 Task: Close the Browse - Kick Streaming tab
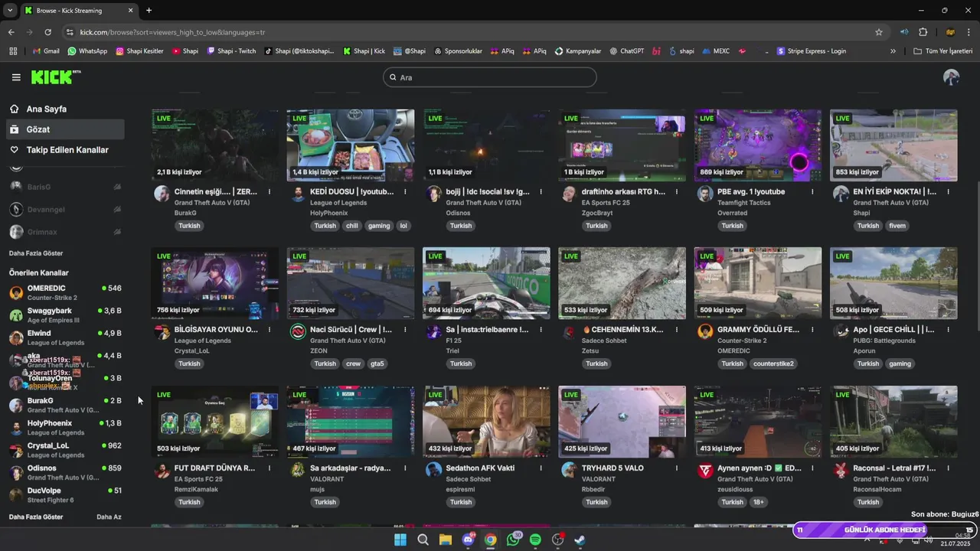click(130, 11)
